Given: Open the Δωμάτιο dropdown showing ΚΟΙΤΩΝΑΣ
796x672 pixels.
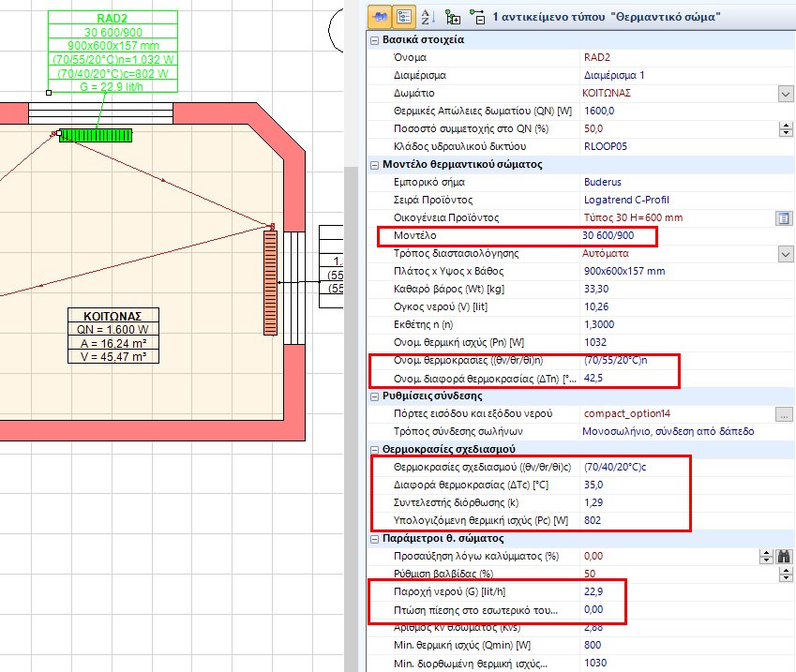Looking at the screenshot, I should coord(788,93).
